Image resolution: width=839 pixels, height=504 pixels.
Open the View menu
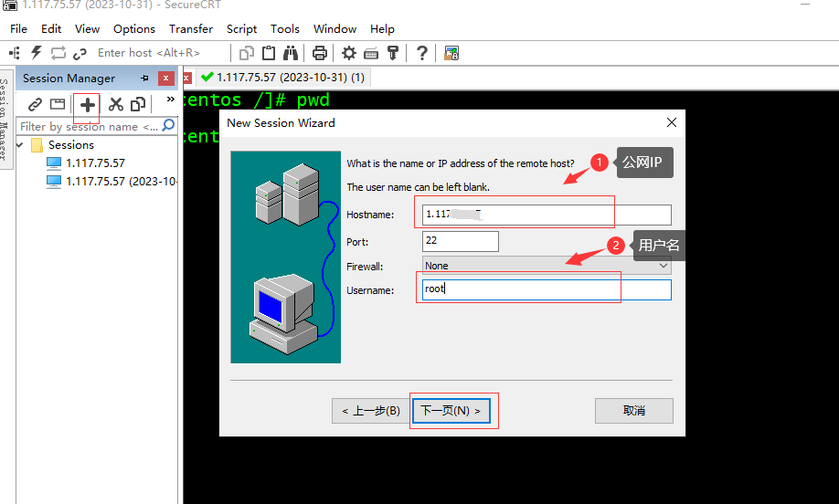pos(87,29)
